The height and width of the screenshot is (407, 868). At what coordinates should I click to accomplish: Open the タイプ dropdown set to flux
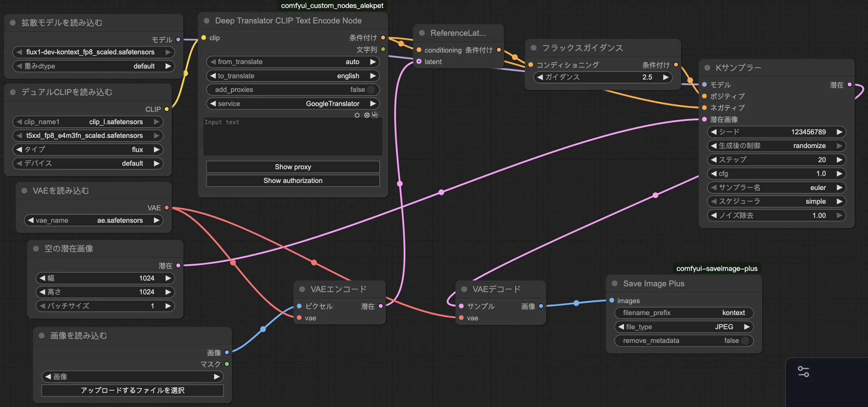[88, 149]
